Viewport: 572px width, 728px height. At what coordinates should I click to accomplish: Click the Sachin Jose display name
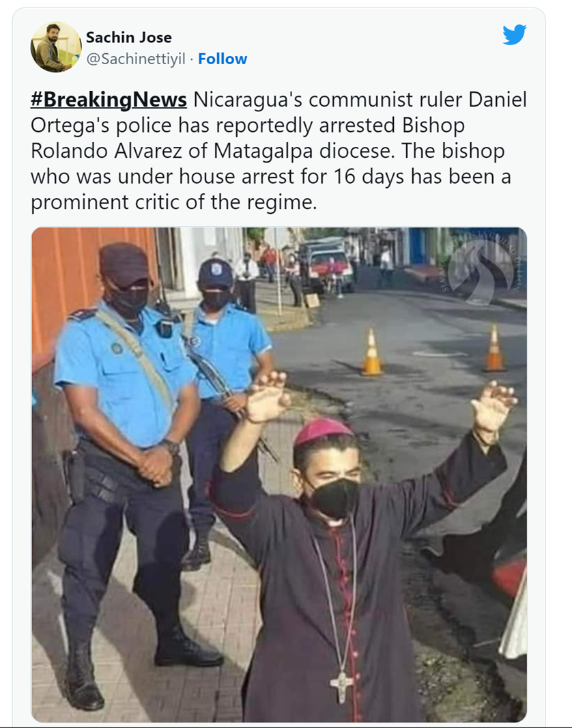129,37
